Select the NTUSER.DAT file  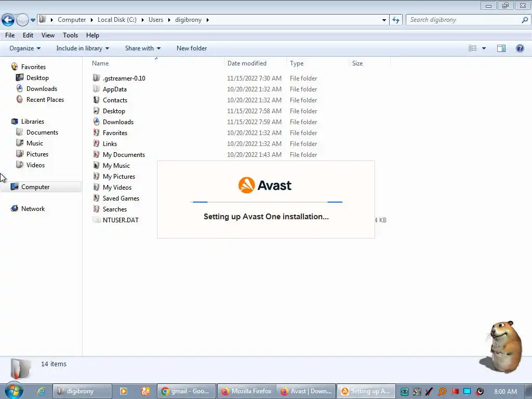point(121,220)
